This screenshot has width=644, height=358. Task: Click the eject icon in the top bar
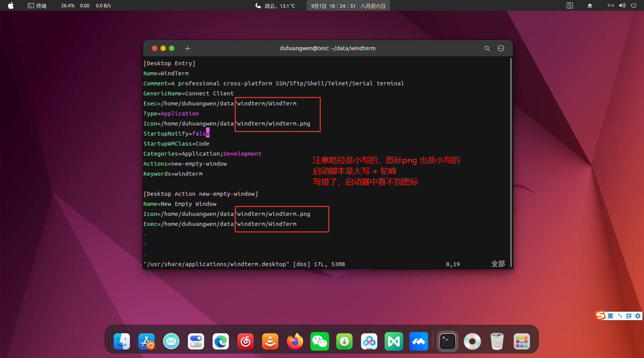590,5
